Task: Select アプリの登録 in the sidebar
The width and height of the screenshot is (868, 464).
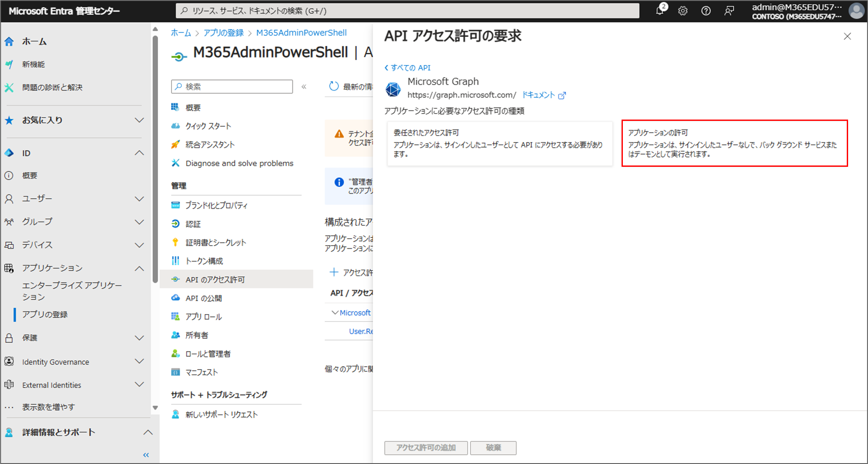Action: (x=45, y=315)
